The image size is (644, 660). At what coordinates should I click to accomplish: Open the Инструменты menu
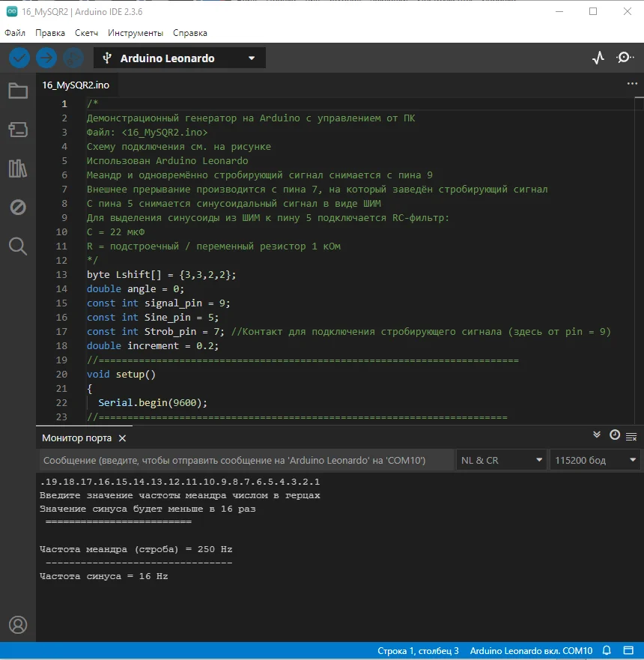[x=135, y=33]
